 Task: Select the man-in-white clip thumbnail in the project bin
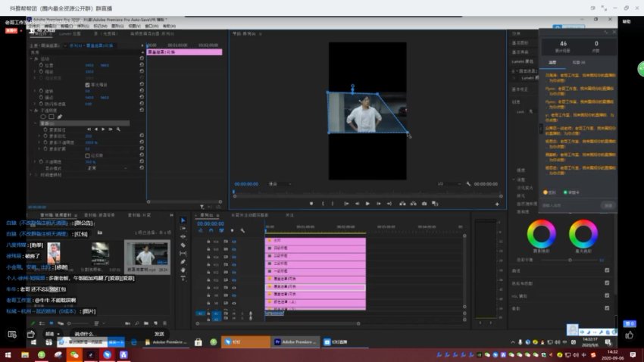coord(147,254)
